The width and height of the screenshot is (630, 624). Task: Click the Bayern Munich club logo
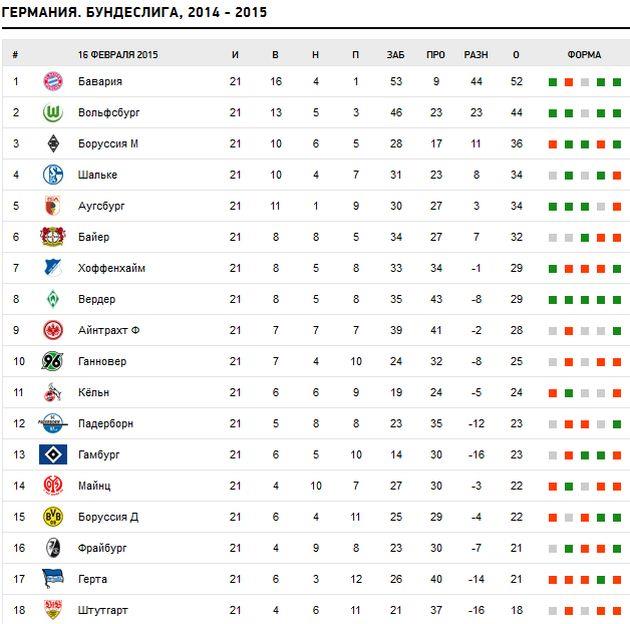coord(53,81)
